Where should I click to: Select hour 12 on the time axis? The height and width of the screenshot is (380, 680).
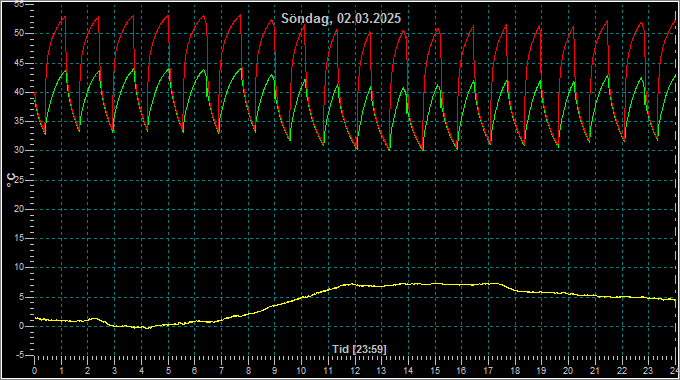coord(355,371)
